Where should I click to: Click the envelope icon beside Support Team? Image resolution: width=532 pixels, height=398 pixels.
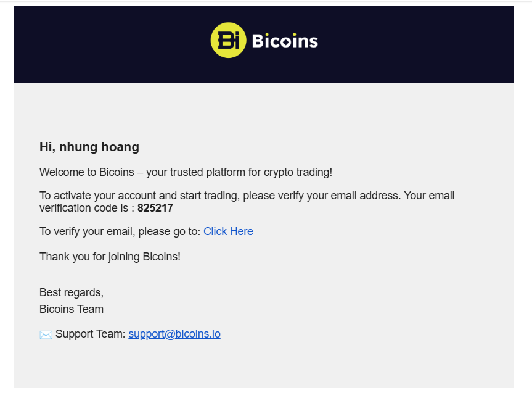[46, 334]
